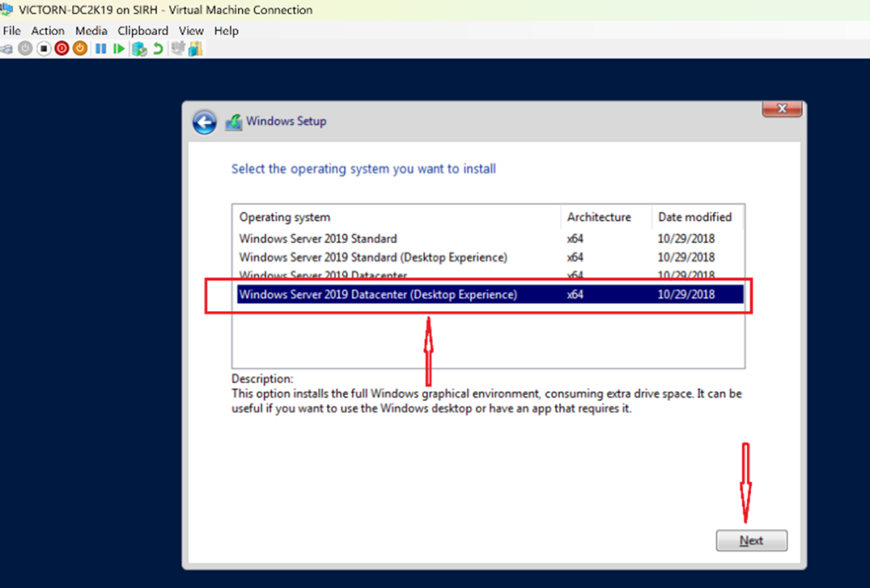Pause the virtual machine
The image size is (870, 588).
[100, 48]
